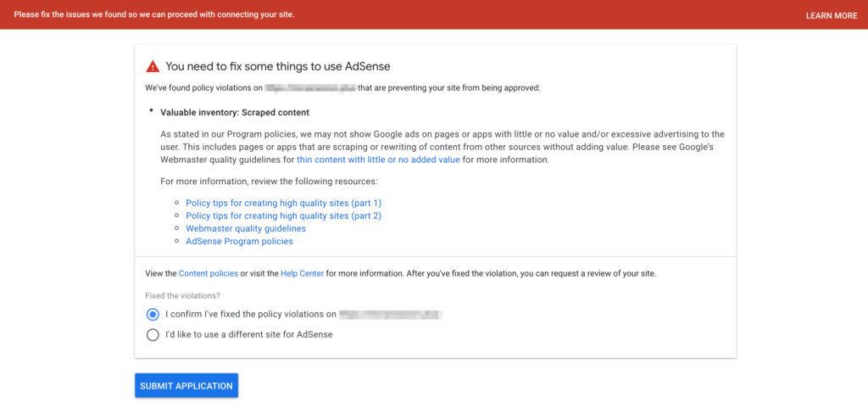This screenshot has width=868, height=414.
Task: Open the Content policies link
Action: click(x=209, y=273)
